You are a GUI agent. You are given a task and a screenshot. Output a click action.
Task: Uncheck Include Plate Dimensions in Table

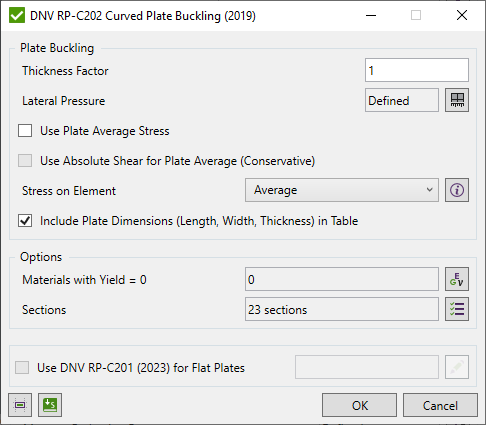click(25, 221)
